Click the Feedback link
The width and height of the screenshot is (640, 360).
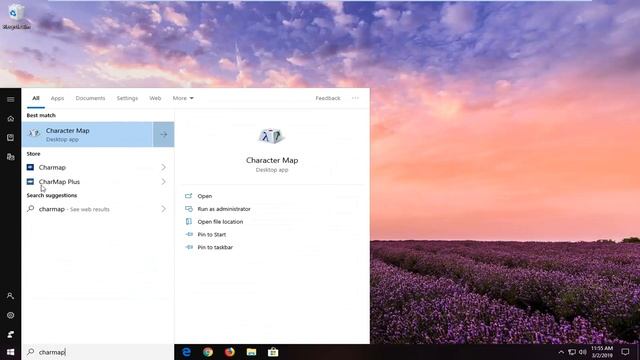328,98
